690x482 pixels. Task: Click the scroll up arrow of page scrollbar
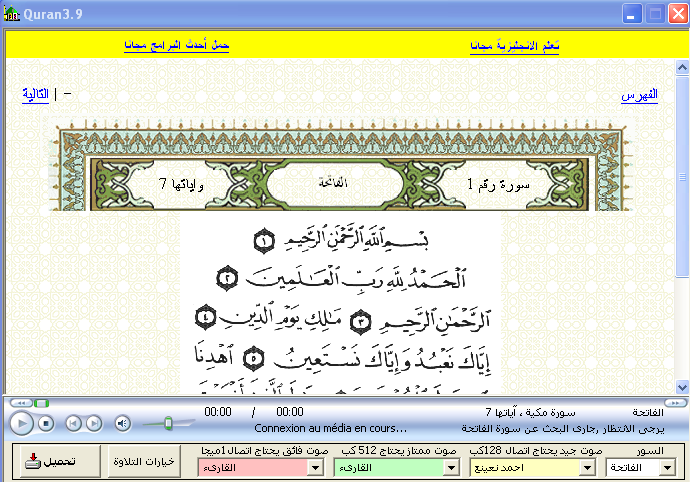[x=682, y=67]
